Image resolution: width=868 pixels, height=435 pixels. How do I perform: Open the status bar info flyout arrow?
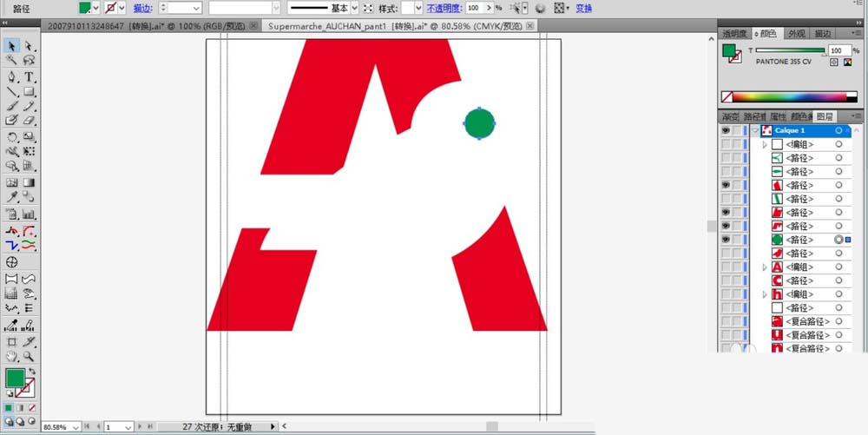273,426
